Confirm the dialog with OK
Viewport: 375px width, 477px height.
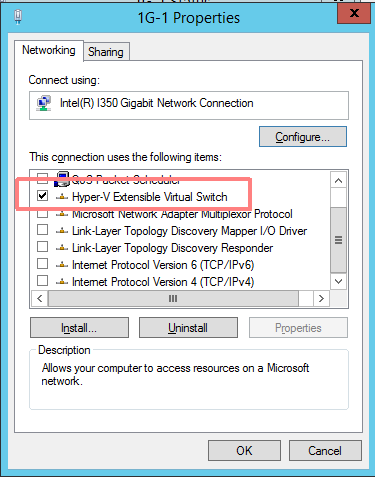(x=244, y=451)
